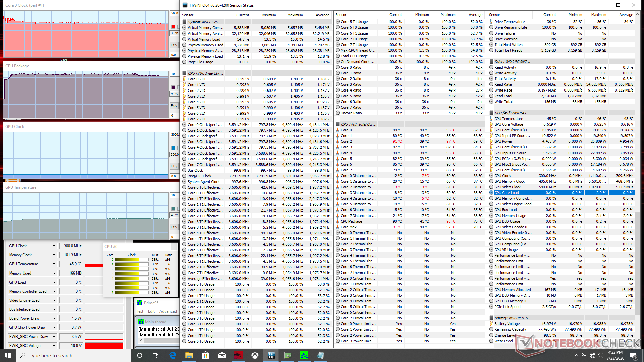Image resolution: width=644 pixels, height=362 pixels.
Task: Open the GPU Load sensor dropdown
Action: tap(54, 282)
